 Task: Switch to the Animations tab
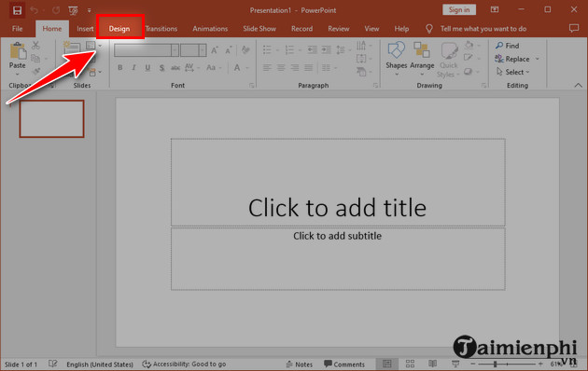point(210,29)
